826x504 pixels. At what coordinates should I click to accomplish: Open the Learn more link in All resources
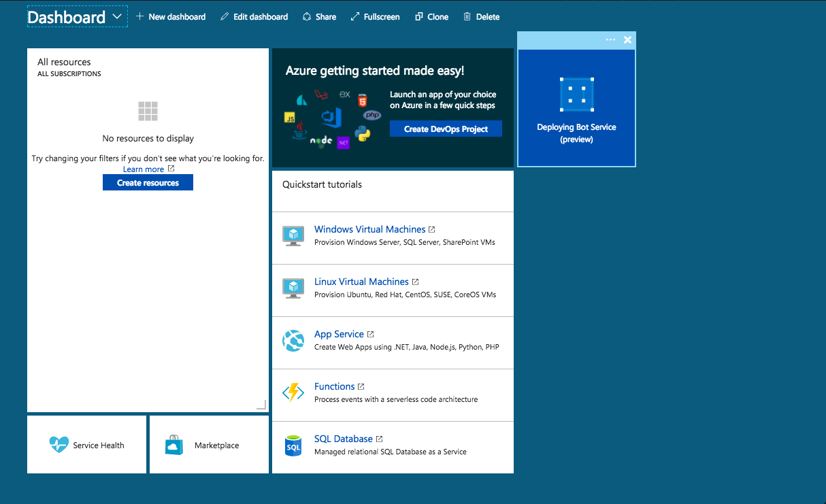[x=148, y=169]
